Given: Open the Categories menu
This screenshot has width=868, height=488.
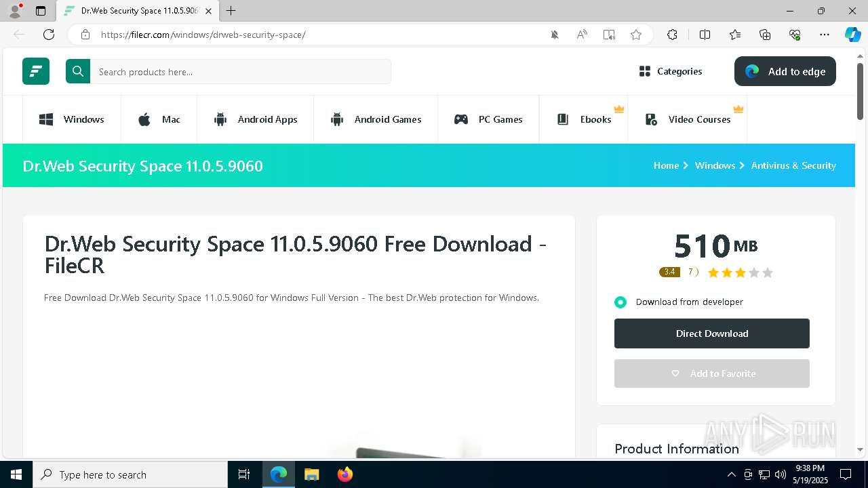Looking at the screenshot, I should [671, 71].
